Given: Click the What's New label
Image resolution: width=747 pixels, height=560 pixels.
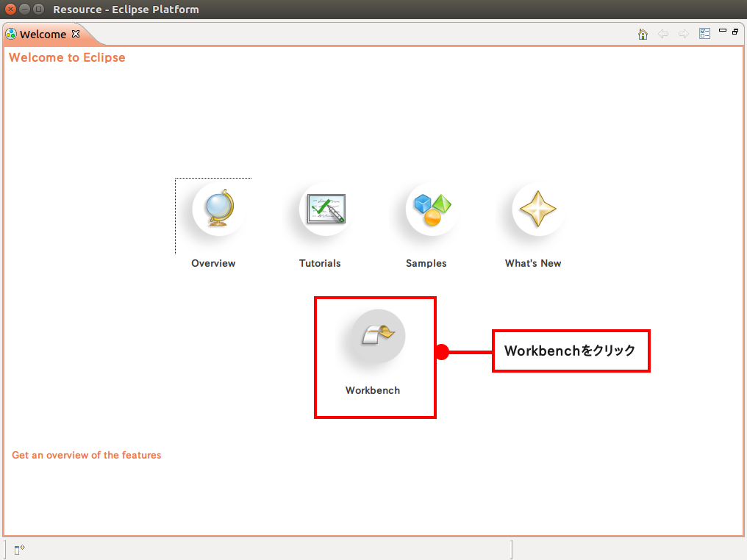Looking at the screenshot, I should click(x=533, y=263).
